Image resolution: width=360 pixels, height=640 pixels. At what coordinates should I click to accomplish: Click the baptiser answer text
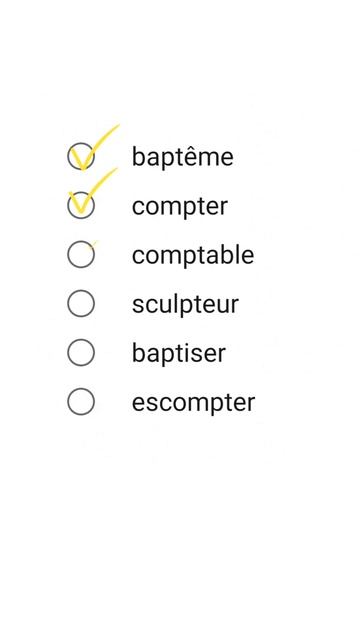coord(178,353)
